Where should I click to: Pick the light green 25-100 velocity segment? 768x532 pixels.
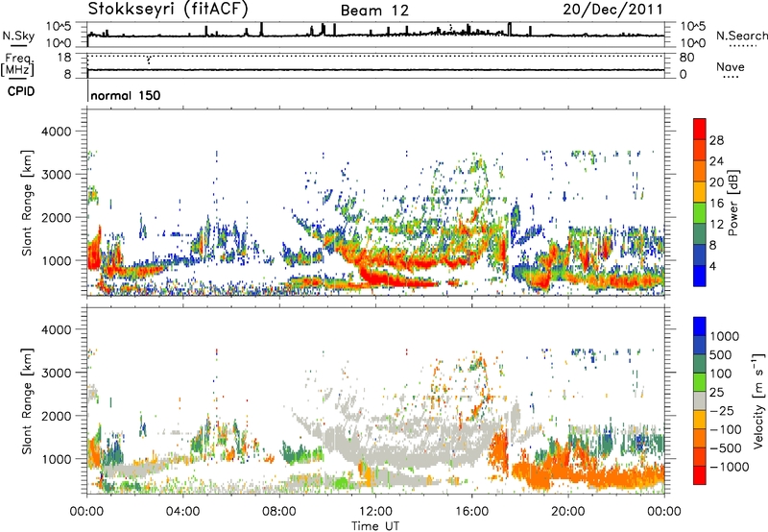(700, 382)
